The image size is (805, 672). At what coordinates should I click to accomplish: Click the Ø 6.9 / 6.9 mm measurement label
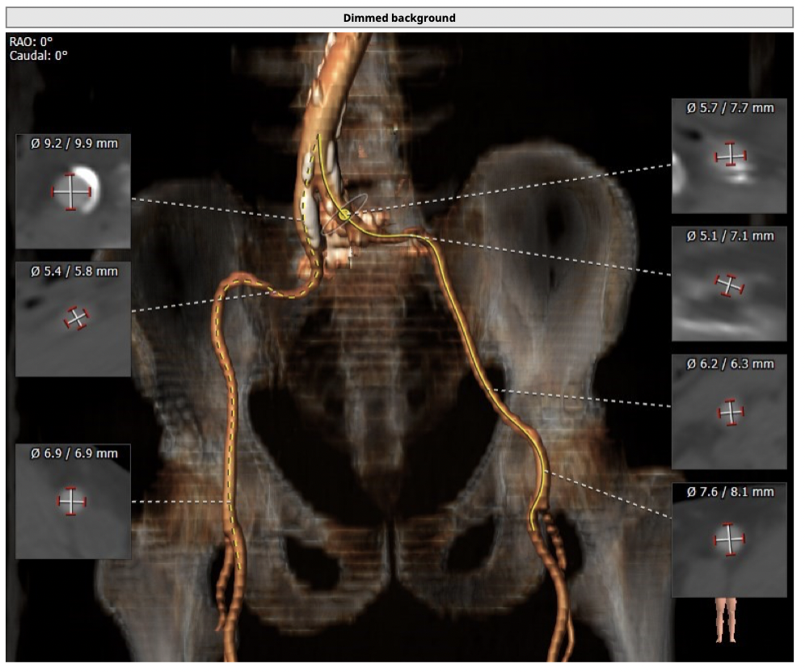click(74, 454)
